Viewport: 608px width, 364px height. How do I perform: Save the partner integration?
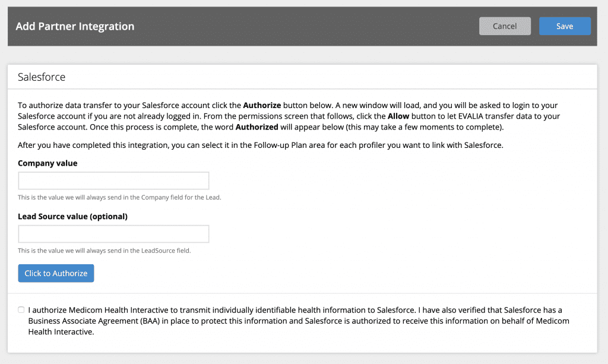point(565,26)
